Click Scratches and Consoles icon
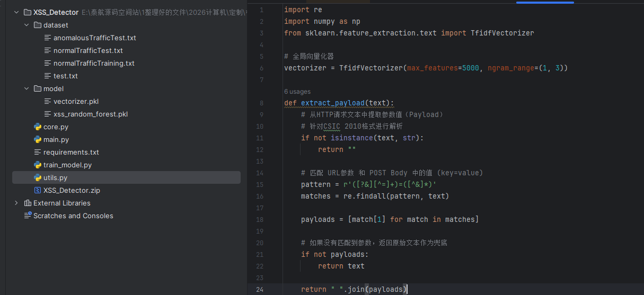 click(x=28, y=216)
